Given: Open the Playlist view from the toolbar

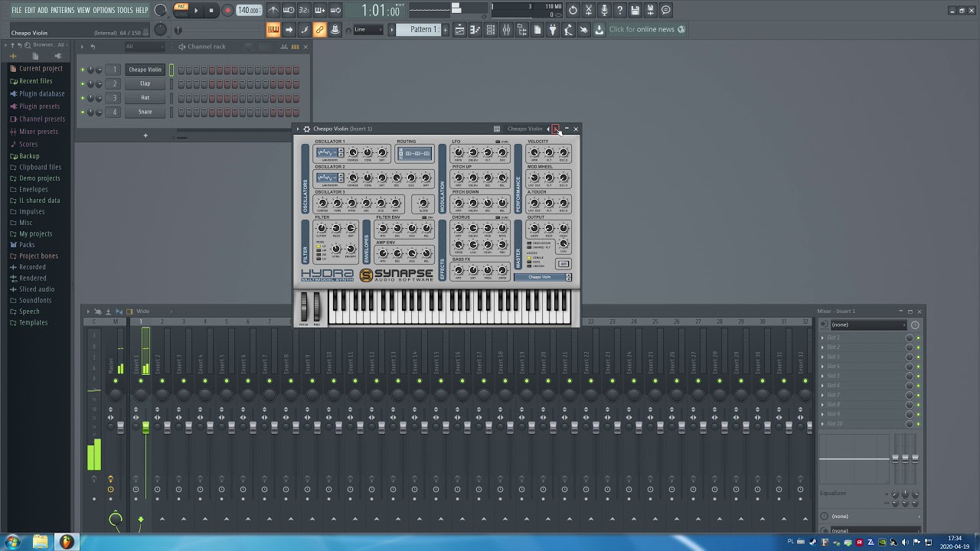Looking at the screenshot, I should [459, 30].
